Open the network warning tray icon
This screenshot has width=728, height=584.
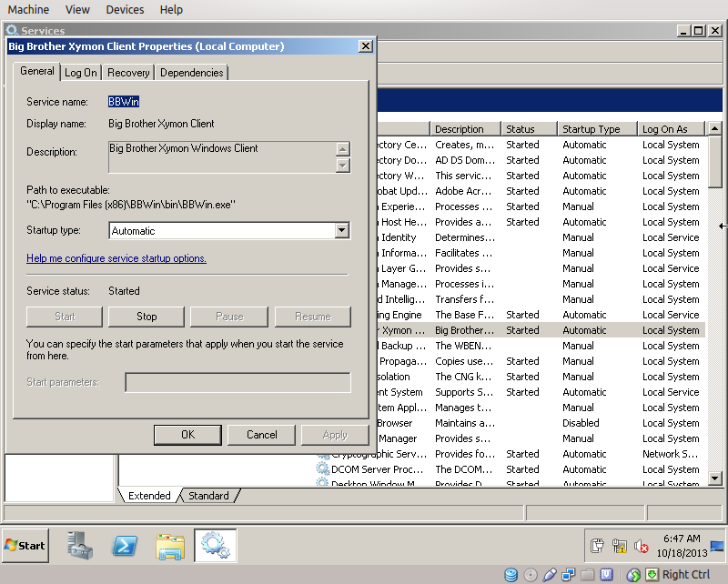[620, 546]
